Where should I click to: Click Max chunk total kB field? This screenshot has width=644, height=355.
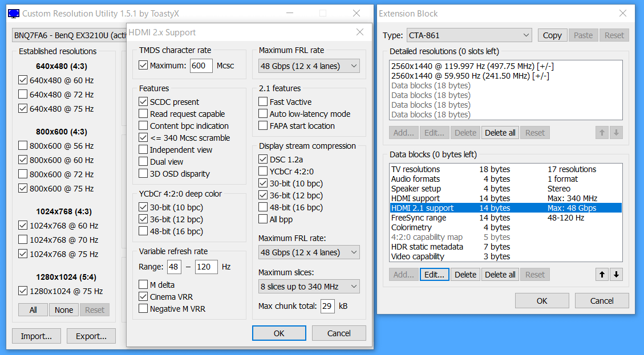point(327,306)
